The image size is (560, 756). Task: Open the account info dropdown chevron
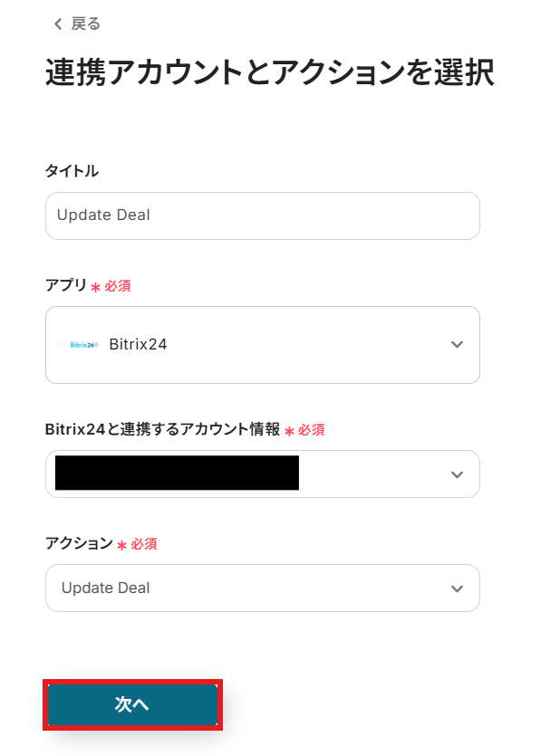(457, 474)
